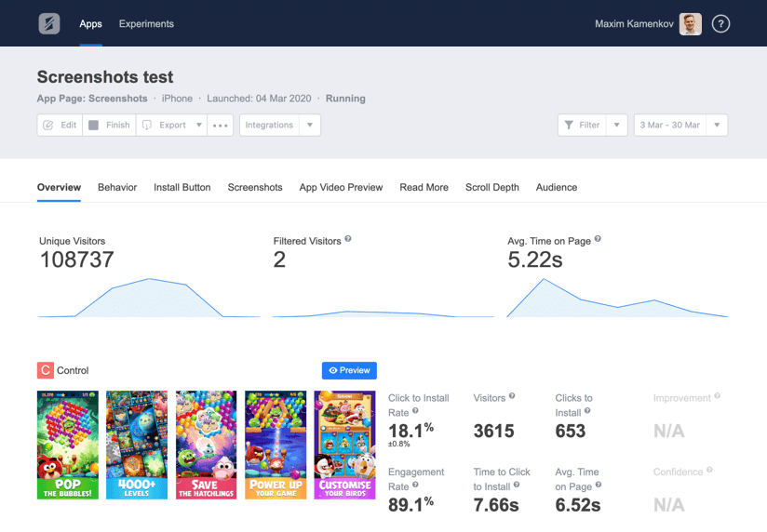Click the Filter button label
This screenshot has width=767, height=532.
point(589,126)
